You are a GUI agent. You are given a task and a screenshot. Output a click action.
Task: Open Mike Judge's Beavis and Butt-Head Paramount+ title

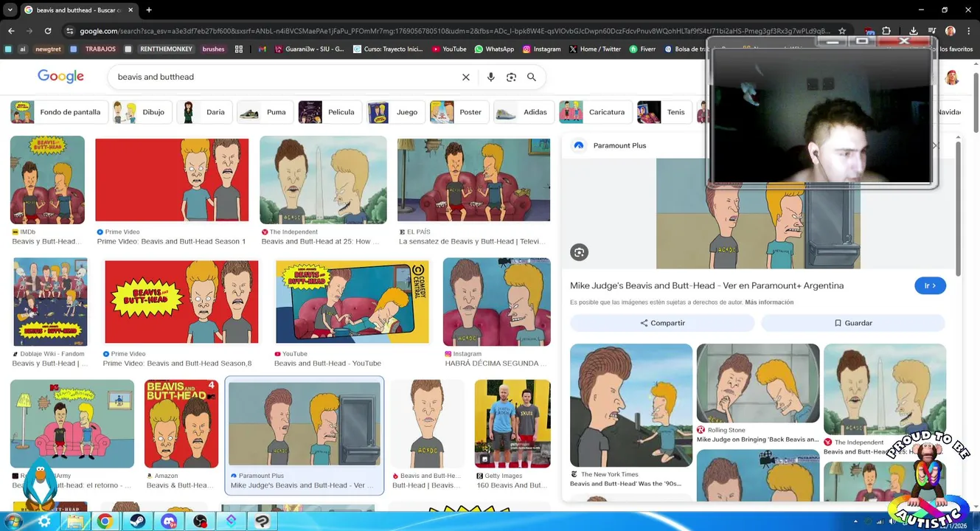706,285
